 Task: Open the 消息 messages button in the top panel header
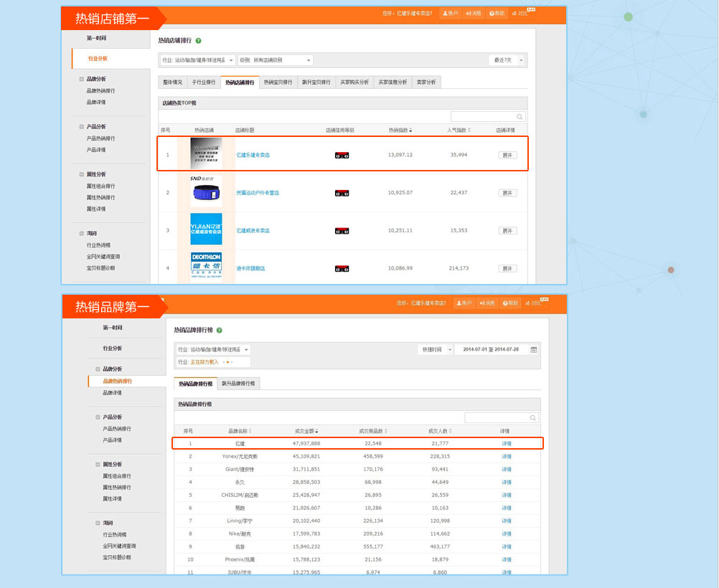(474, 14)
